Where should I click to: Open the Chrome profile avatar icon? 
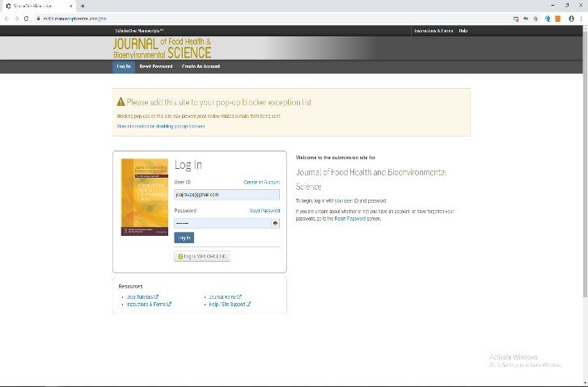click(x=571, y=19)
